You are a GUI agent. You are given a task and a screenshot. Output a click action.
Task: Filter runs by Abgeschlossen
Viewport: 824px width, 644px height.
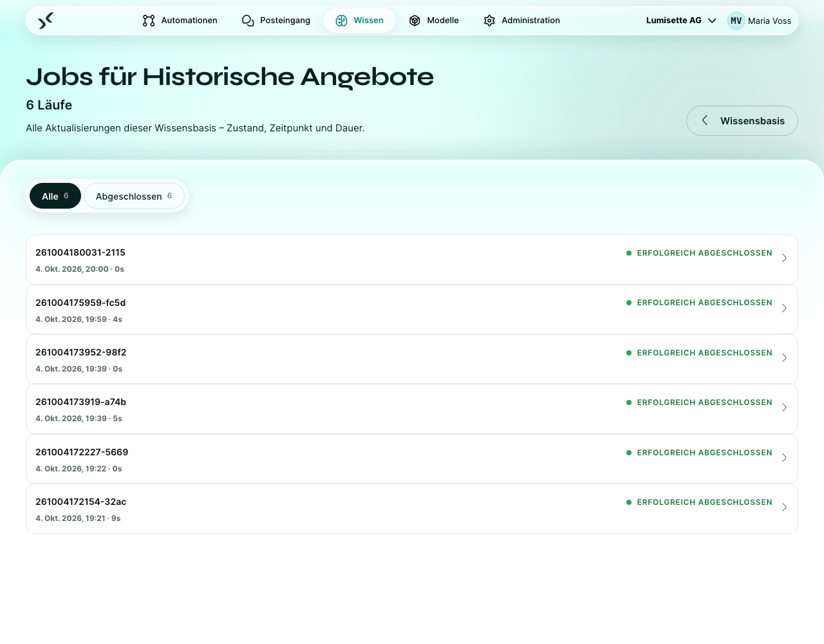pyautogui.click(x=134, y=196)
